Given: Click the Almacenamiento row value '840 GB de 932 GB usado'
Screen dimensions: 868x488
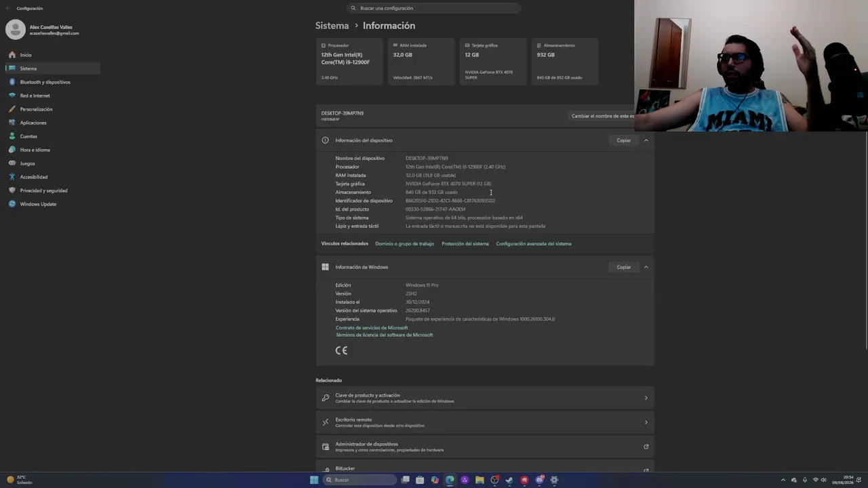Looking at the screenshot, I should 432,192.
